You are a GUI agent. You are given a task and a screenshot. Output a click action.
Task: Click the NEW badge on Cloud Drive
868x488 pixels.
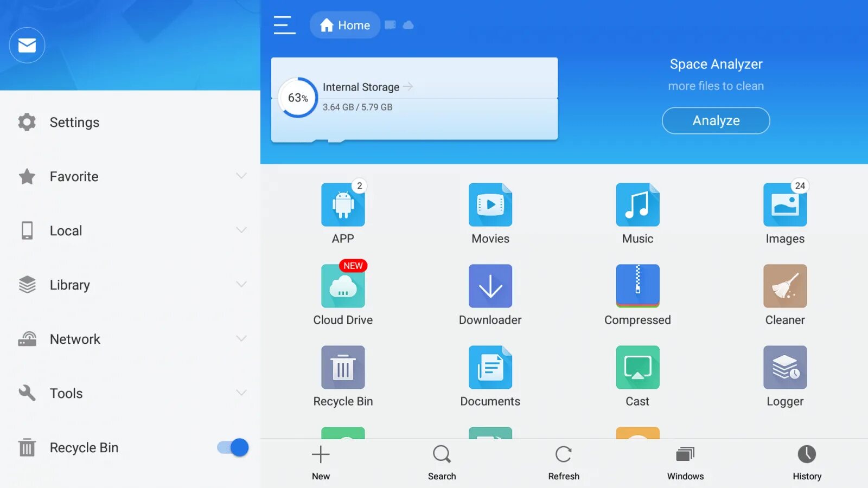pyautogui.click(x=353, y=266)
